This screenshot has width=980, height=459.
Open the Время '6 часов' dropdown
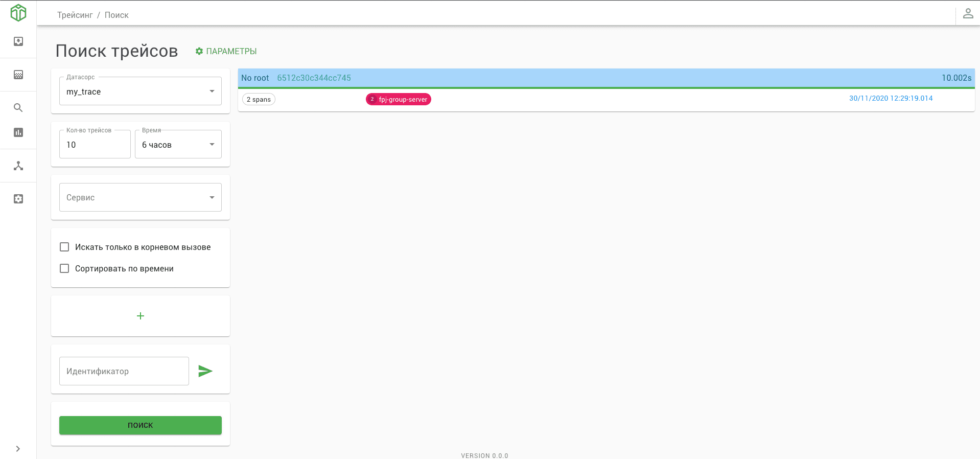pos(178,145)
